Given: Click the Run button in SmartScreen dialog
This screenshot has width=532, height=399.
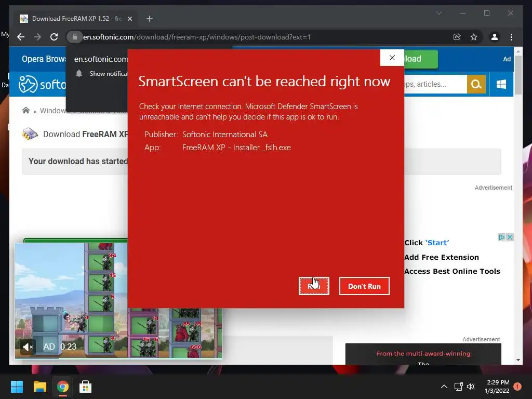Looking at the screenshot, I should [314, 286].
